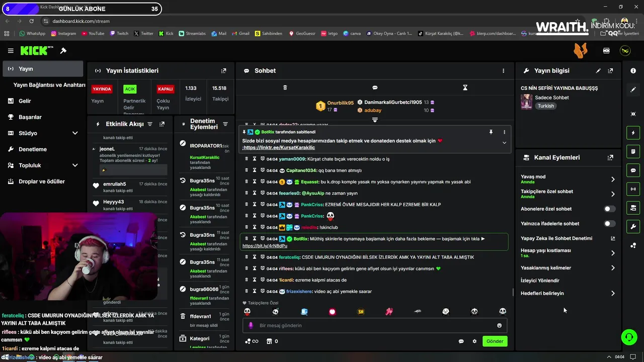Select Yayın in left sidebar
Viewport: 644px width, 362px height.
pyautogui.click(x=43, y=69)
